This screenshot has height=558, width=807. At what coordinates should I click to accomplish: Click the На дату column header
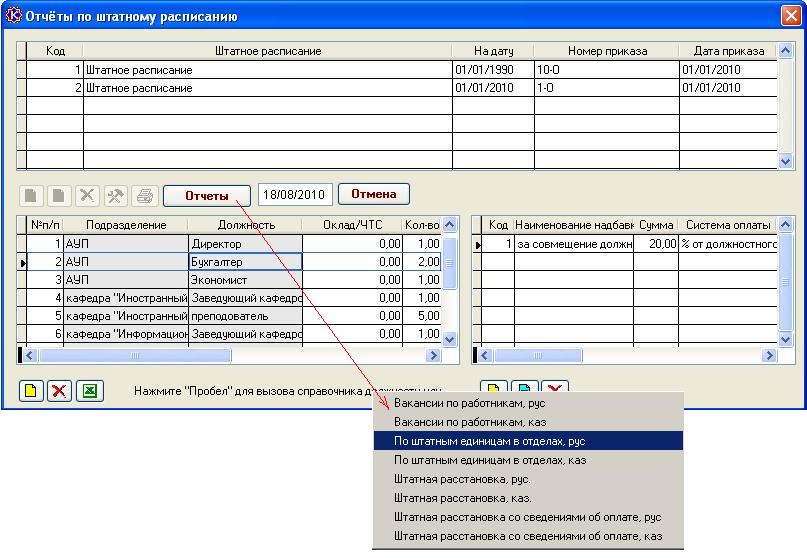click(x=494, y=51)
